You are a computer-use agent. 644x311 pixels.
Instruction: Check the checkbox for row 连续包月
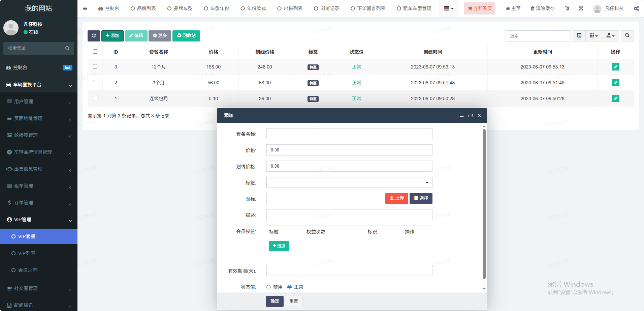point(95,98)
